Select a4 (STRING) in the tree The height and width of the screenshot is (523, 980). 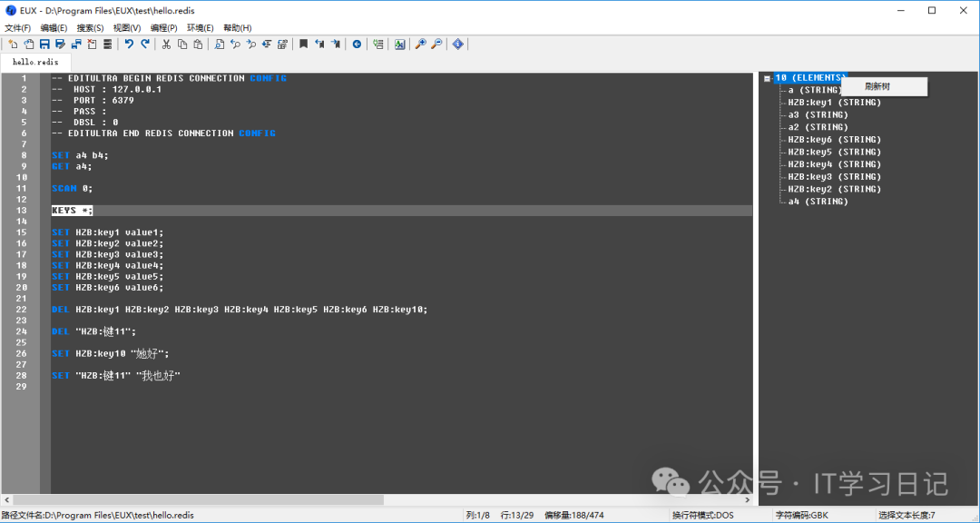pos(818,202)
